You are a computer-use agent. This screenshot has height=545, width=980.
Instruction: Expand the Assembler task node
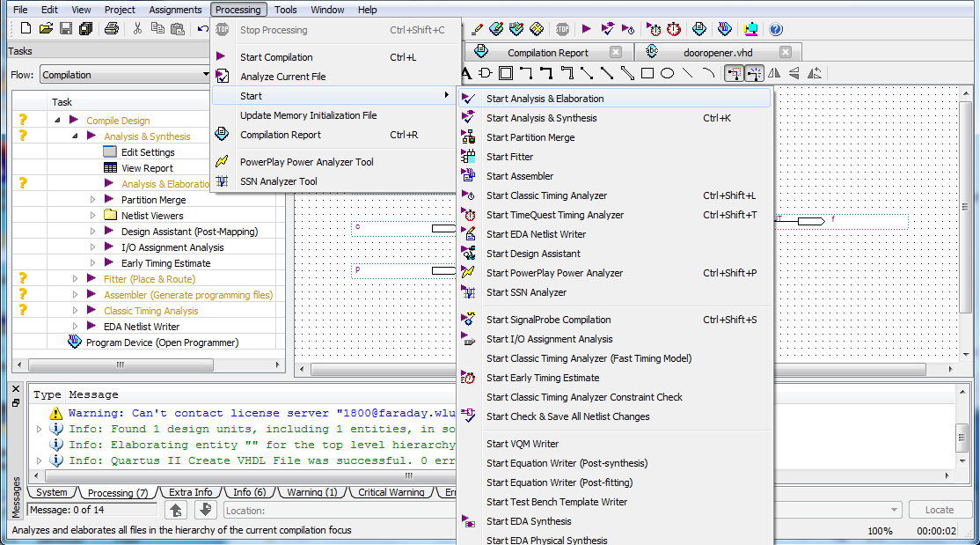(x=75, y=294)
